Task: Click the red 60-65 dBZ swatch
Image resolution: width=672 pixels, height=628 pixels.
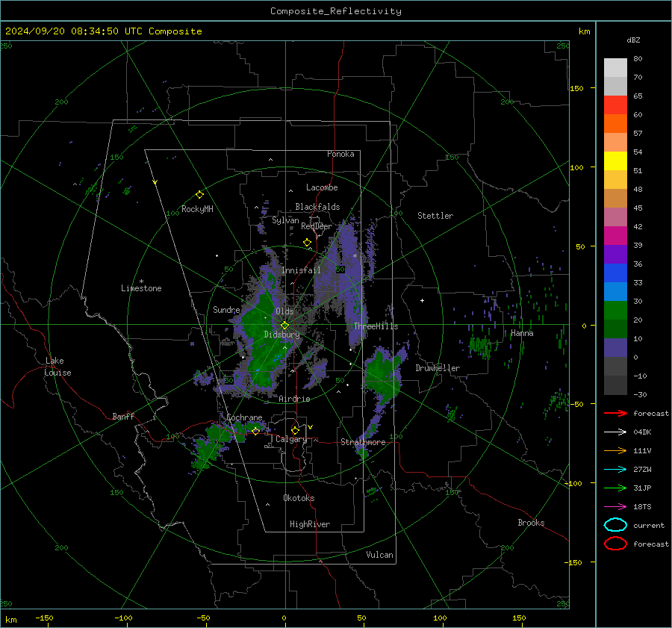Action: [615, 105]
